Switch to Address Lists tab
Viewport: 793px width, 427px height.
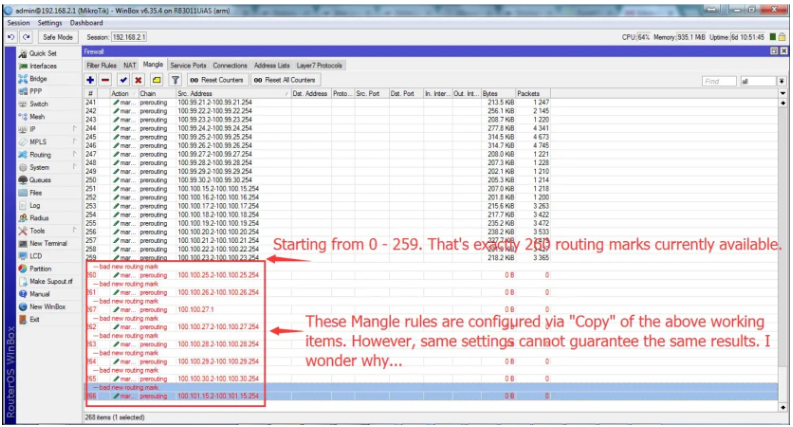pyautogui.click(x=272, y=65)
